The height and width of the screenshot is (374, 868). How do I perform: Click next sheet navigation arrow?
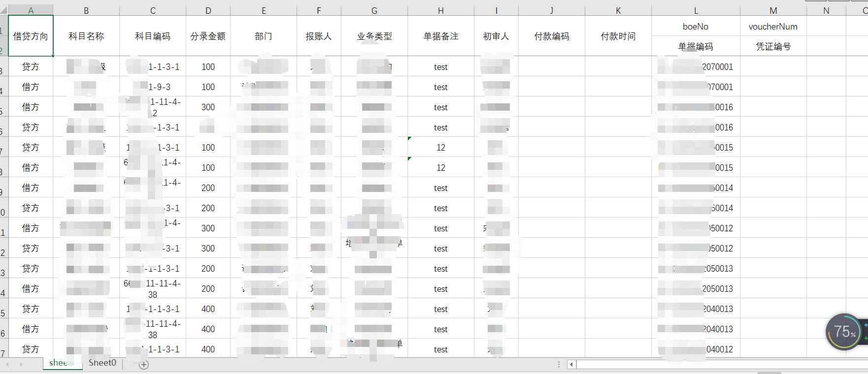[x=21, y=364]
